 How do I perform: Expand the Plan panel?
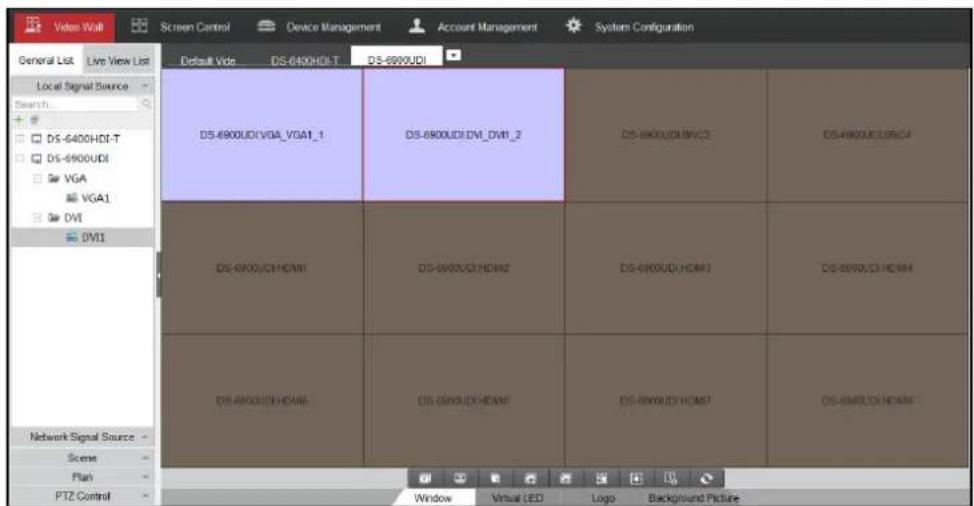click(82, 477)
